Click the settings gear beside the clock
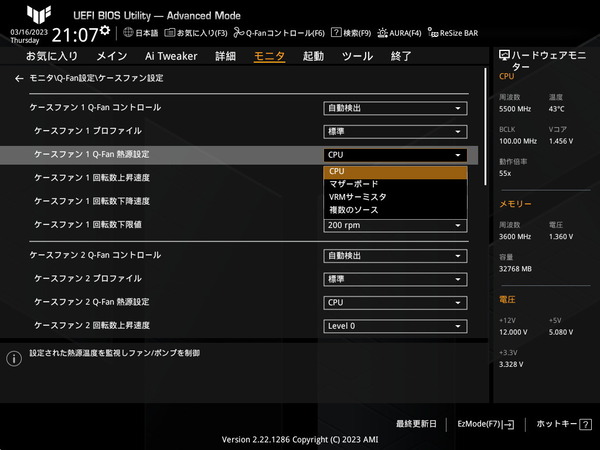 [x=105, y=31]
